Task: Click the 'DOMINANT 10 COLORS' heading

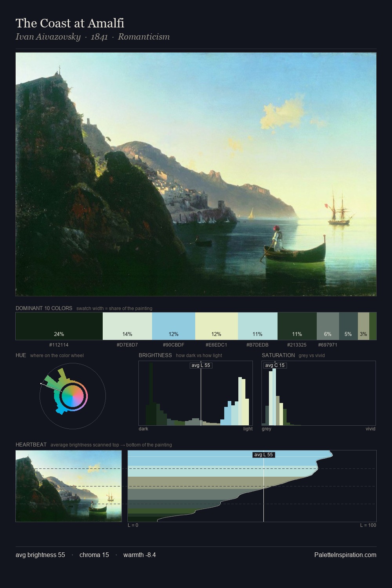Action: pyautogui.click(x=44, y=309)
